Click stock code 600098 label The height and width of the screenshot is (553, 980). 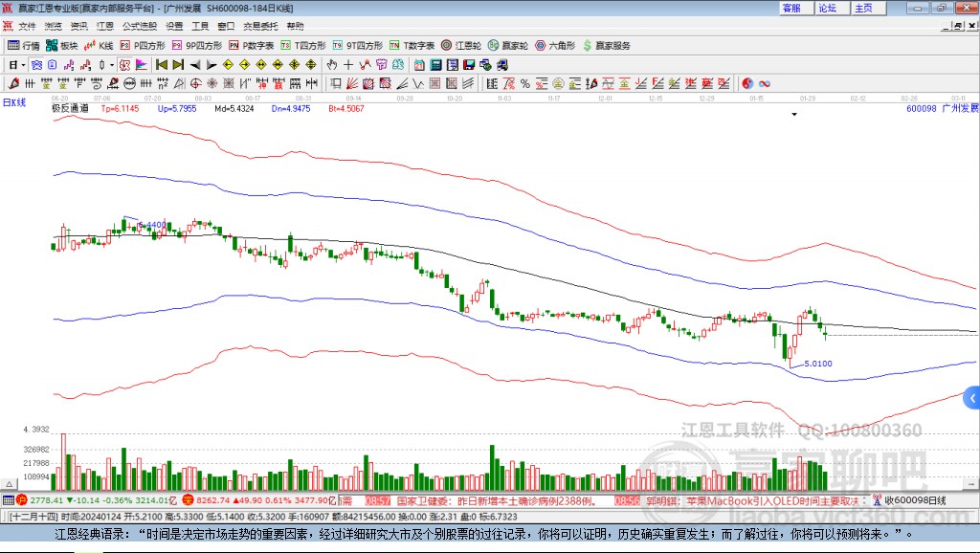922,109
